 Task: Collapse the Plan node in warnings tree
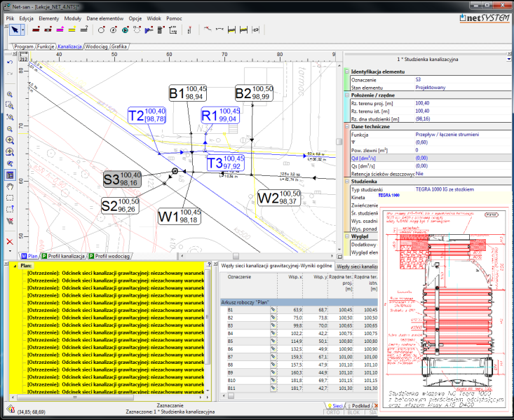[15, 266]
